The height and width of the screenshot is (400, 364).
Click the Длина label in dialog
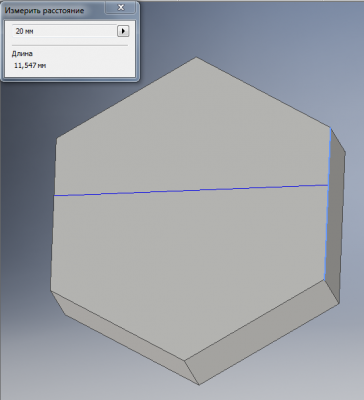click(x=22, y=54)
